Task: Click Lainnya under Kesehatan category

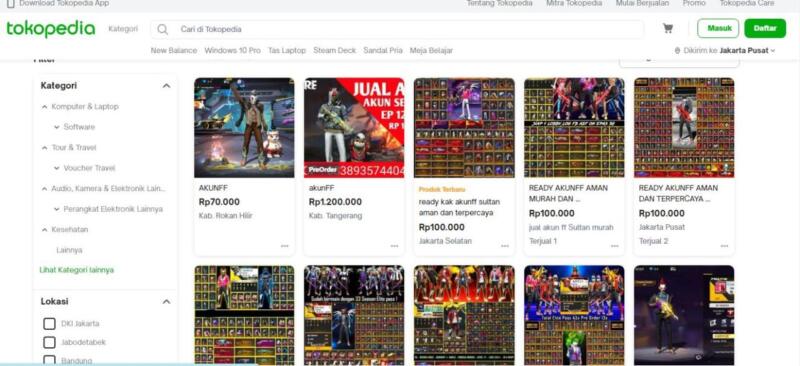Action: click(69, 250)
